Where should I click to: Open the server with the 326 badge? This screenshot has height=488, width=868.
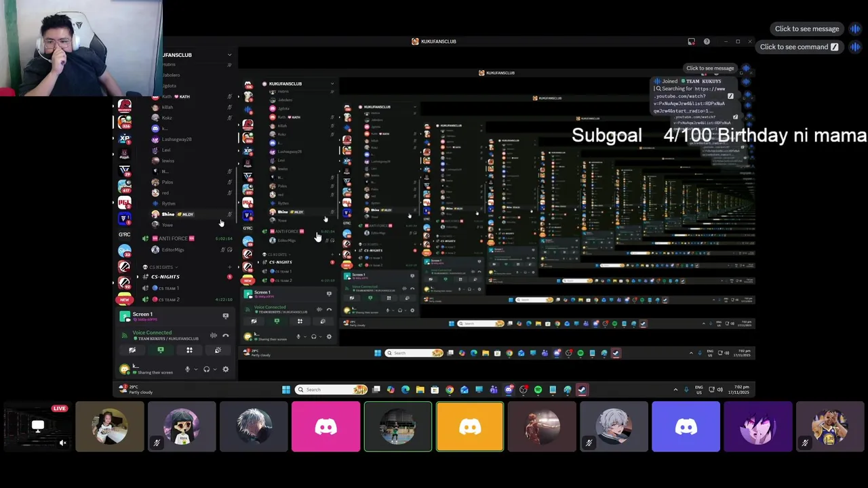click(124, 121)
